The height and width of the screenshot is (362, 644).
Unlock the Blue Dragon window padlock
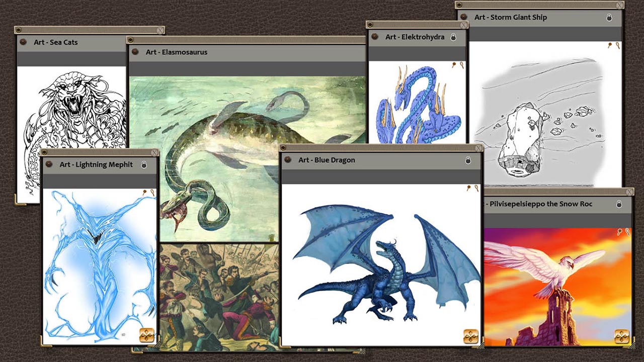click(x=468, y=160)
